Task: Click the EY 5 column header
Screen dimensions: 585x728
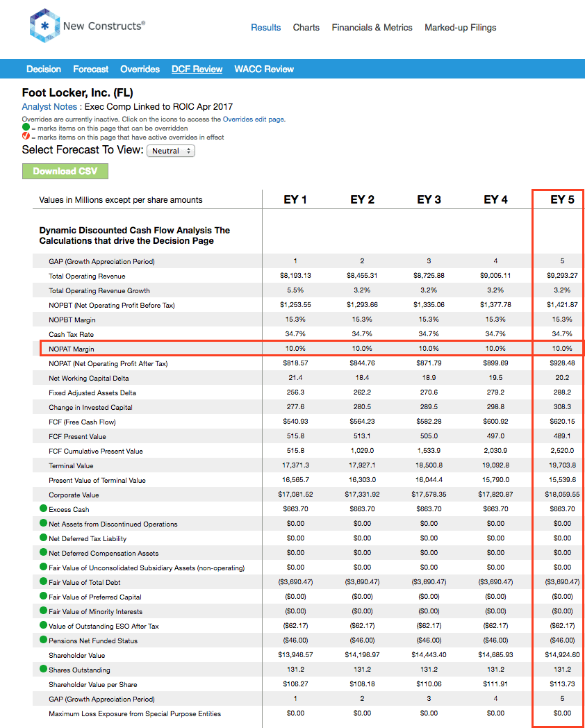Action: [562, 200]
